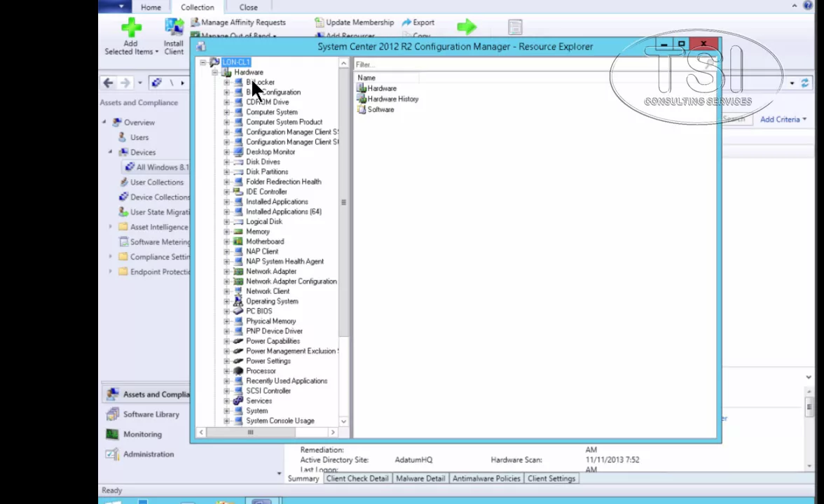Click the application menu dropdown button
The image size is (824, 504).
(121, 6)
